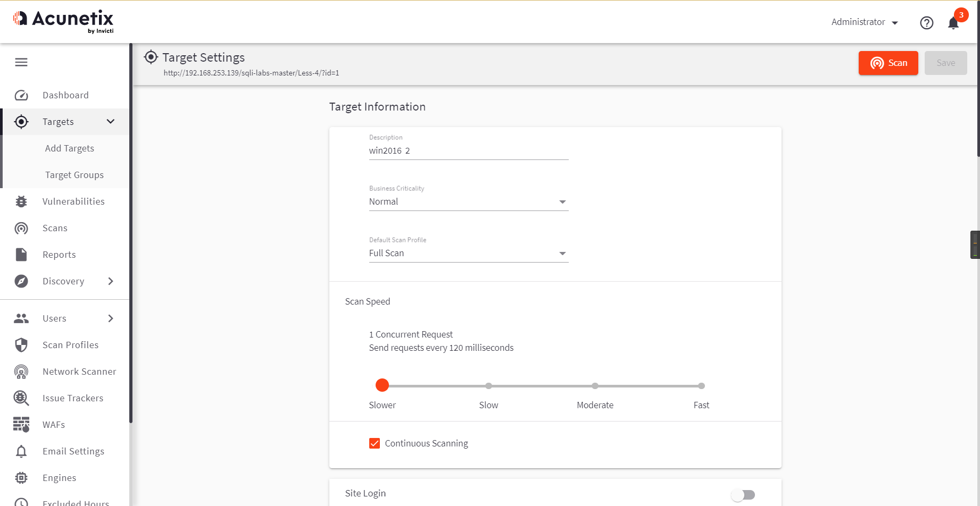Screen dimensions: 980x506
Task: Enable the Site Login toggle
Action: (x=743, y=495)
